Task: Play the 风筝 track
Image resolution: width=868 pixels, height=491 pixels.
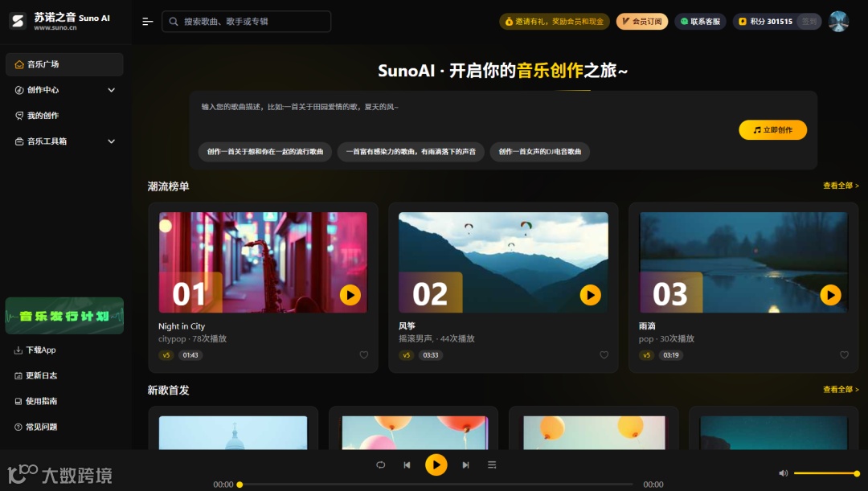Action: pos(590,295)
